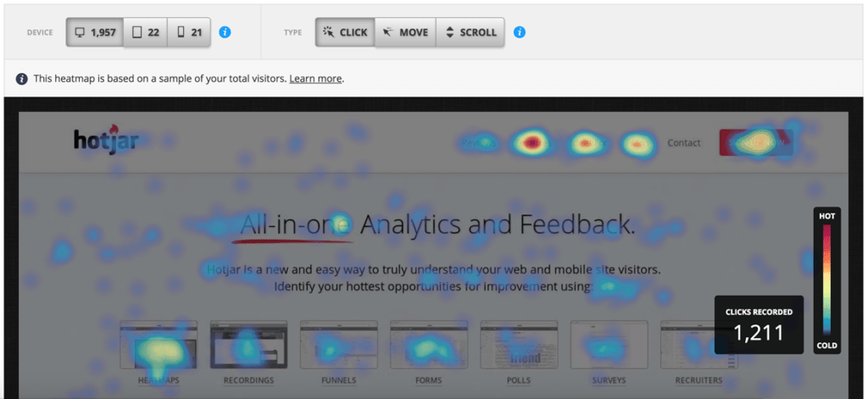Image resolution: width=868 pixels, height=399 pixels.
Task: Click the Contact navigation link
Action: 683,143
